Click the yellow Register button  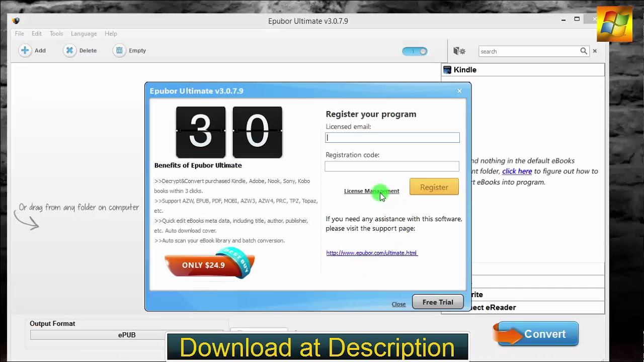tap(434, 187)
